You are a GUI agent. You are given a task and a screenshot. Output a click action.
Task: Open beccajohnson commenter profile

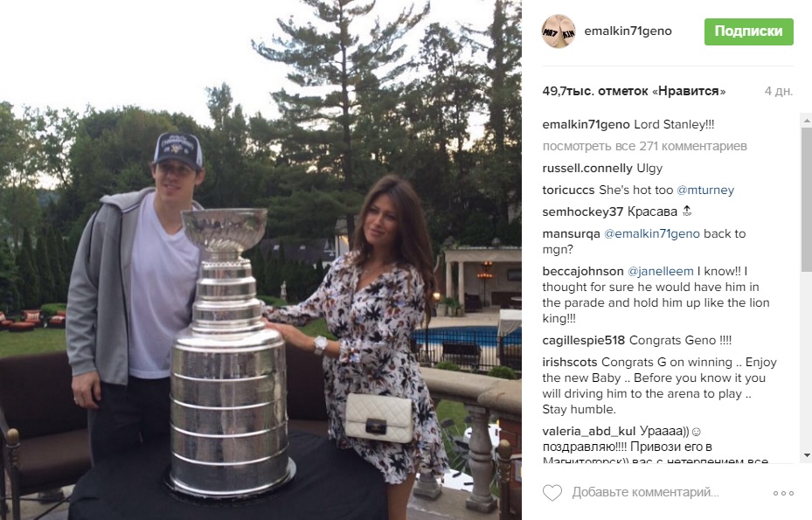tap(583, 272)
